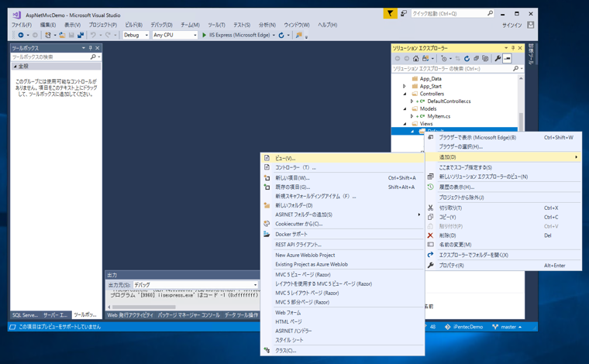The height and width of the screenshot is (364, 589).
Task: Expand the App_Start folder node
Action: tap(405, 86)
